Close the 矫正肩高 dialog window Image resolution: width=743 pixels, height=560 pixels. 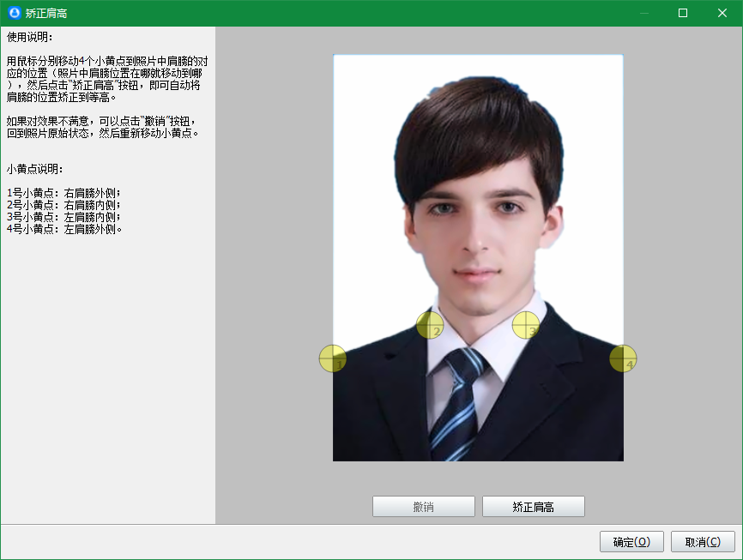(723, 13)
